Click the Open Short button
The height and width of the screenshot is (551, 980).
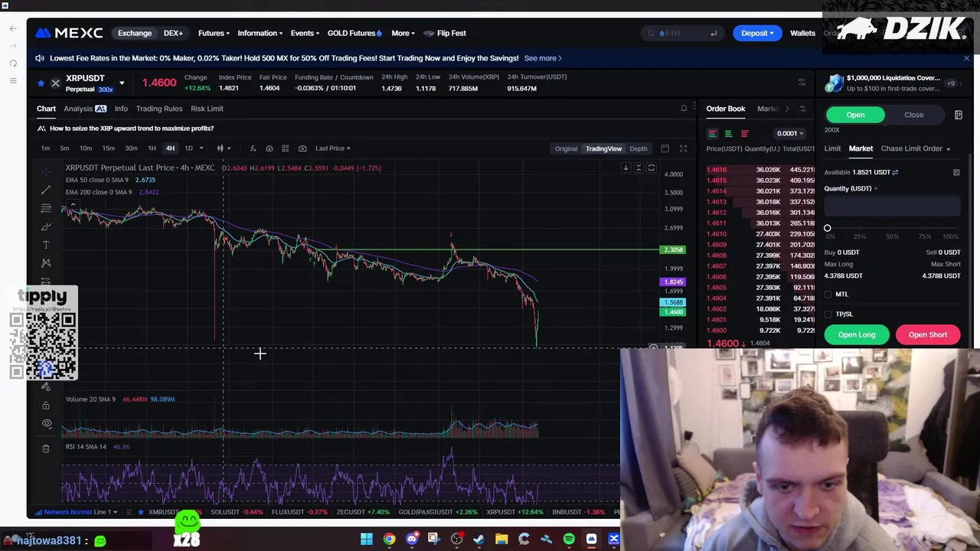point(928,334)
